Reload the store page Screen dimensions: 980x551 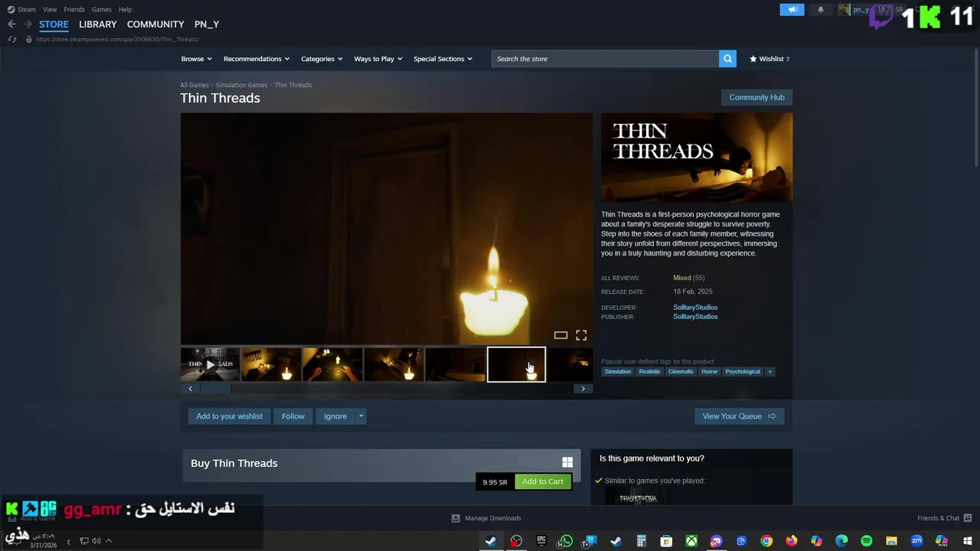[x=11, y=39]
